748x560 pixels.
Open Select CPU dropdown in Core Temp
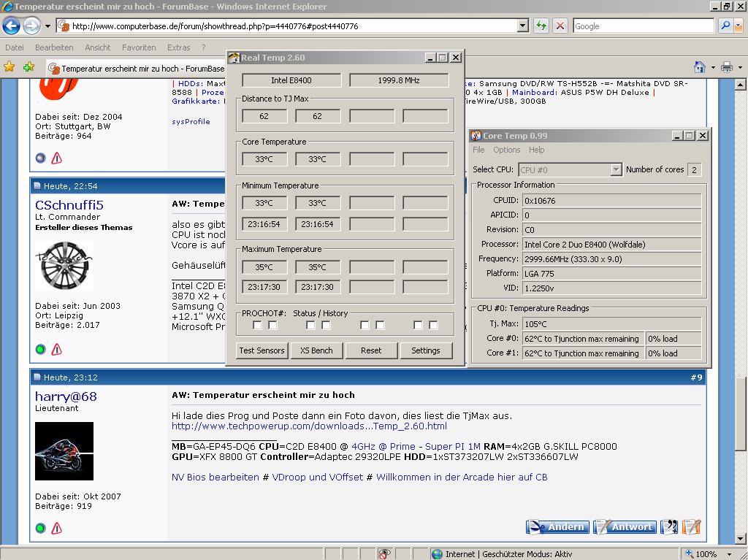point(616,169)
